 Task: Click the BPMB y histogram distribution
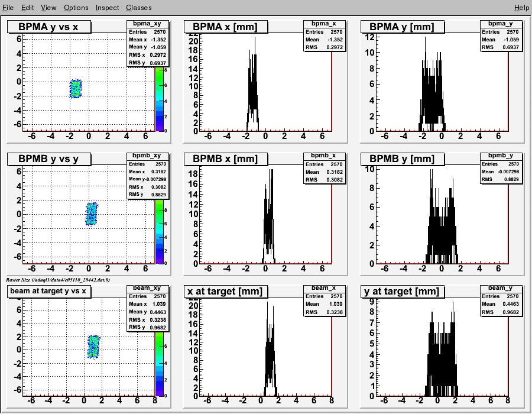[x=442, y=224]
